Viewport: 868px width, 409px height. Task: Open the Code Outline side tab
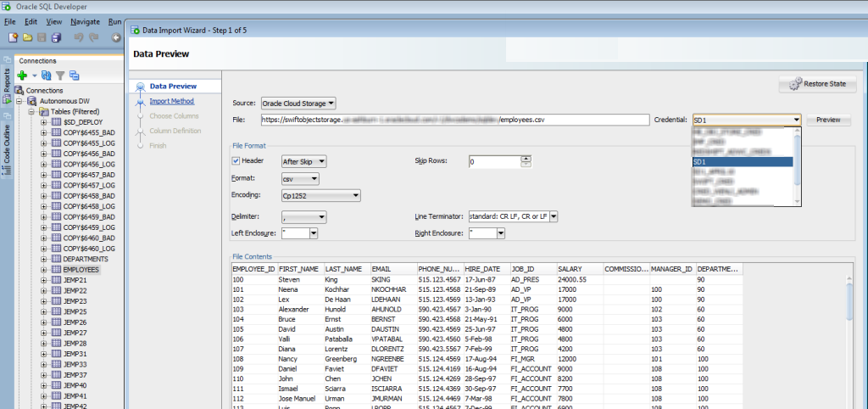pos(7,148)
